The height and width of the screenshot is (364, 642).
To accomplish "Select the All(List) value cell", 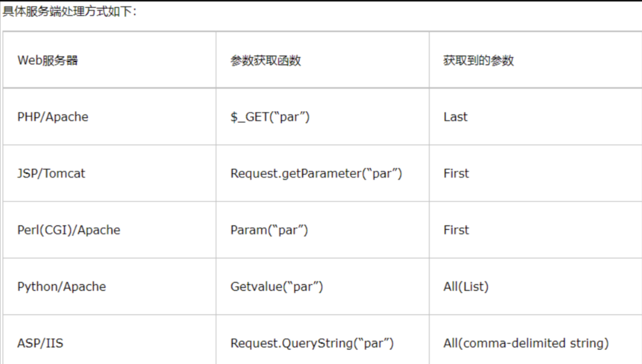I will click(x=466, y=286).
